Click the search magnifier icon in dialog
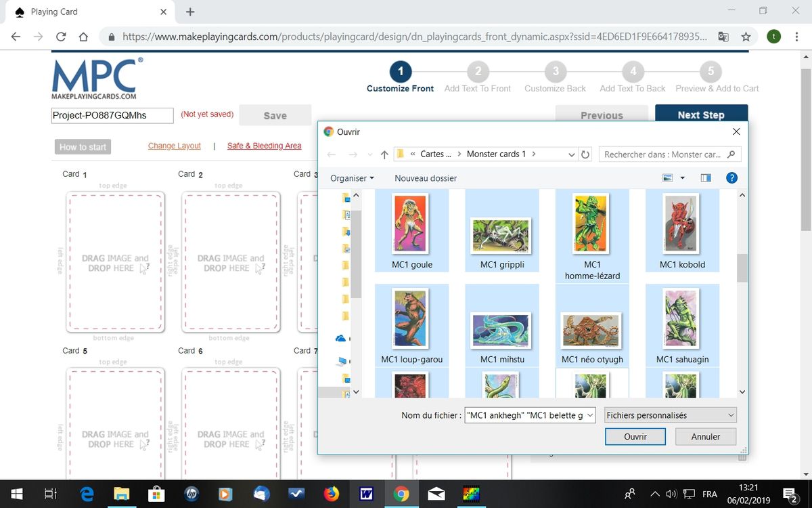This screenshot has height=508, width=812. coord(731,154)
